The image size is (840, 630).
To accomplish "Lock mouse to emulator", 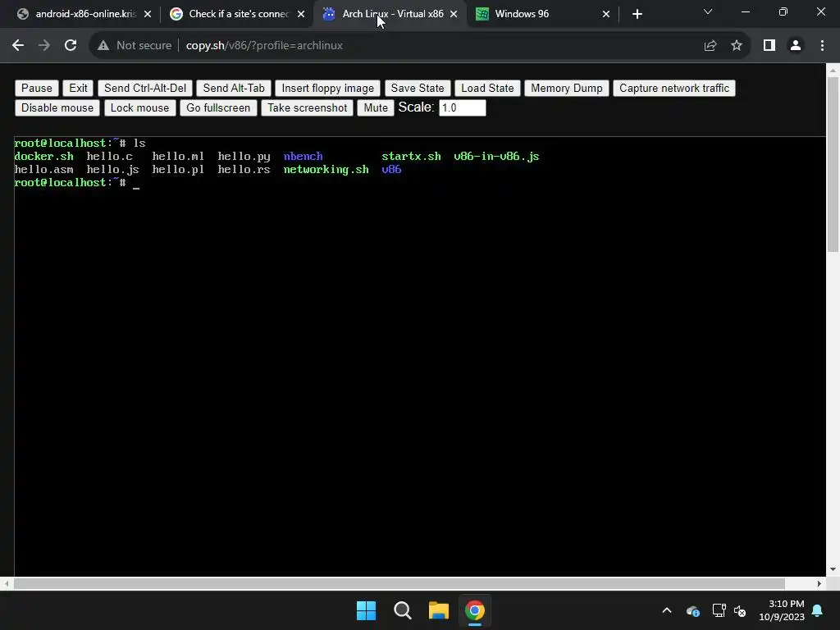I will (139, 107).
